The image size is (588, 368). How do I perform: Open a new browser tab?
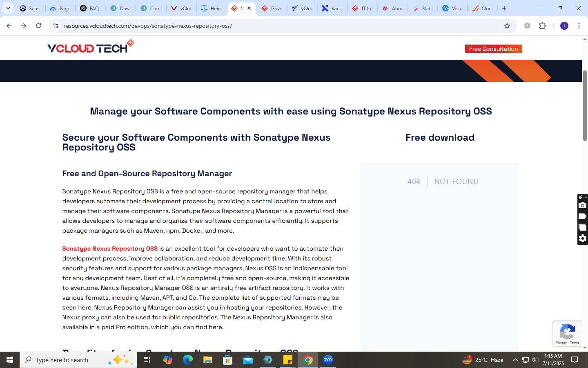tap(504, 8)
